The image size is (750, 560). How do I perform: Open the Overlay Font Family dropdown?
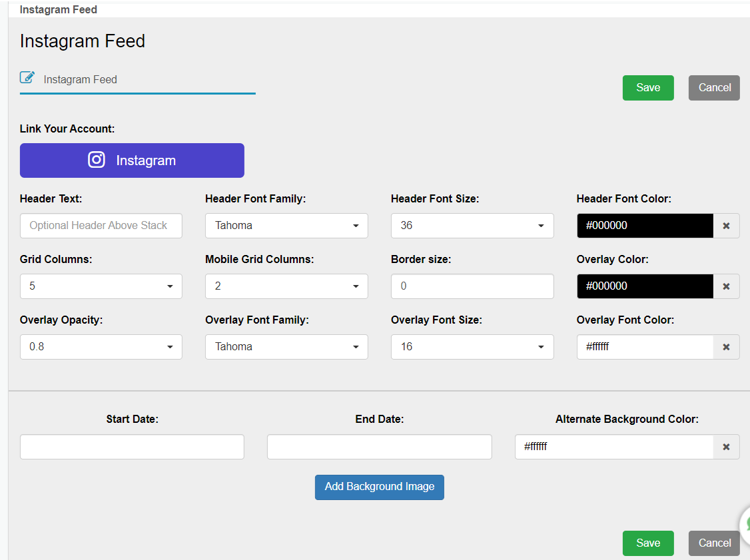pyautogui.click(x=286, y=347)
